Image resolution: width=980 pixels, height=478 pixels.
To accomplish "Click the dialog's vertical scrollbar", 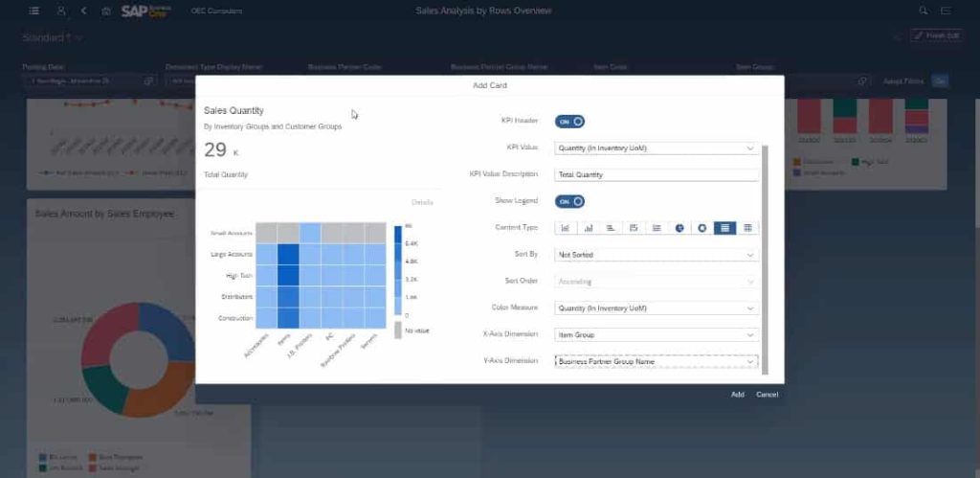I will [x=765, y=260].
